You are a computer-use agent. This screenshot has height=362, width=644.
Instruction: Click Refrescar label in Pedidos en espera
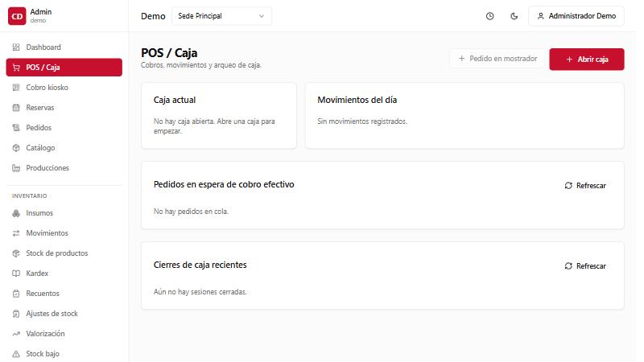(x=591, y=186)
